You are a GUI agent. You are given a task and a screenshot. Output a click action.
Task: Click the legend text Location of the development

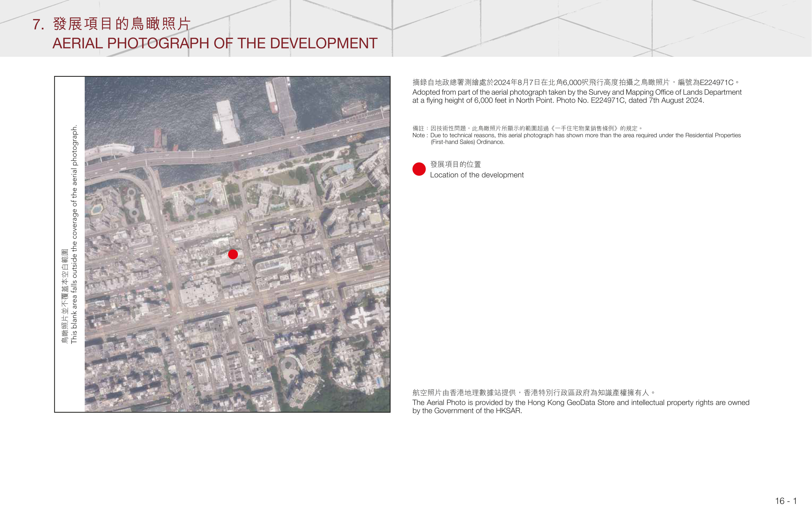(477, 175)
